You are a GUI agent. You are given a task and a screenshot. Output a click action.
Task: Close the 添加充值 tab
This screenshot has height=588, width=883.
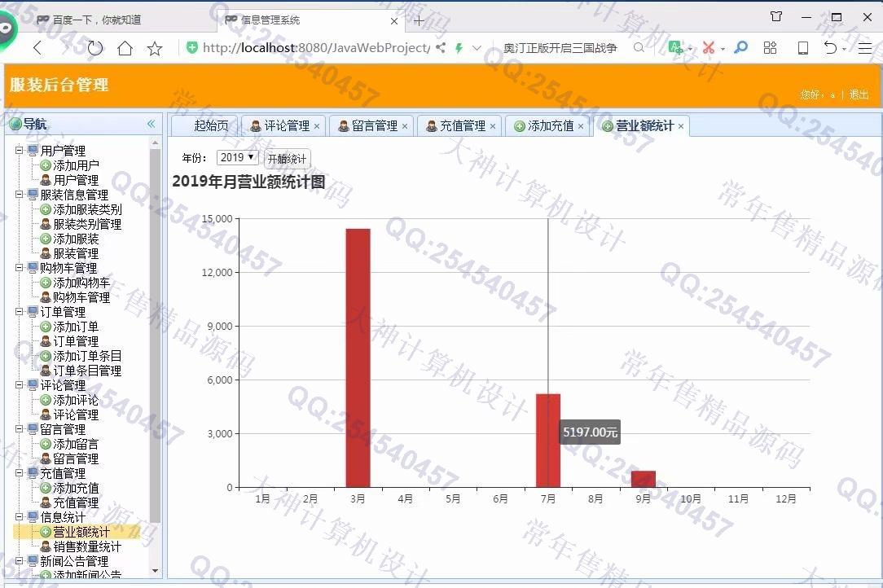(581, 126)
